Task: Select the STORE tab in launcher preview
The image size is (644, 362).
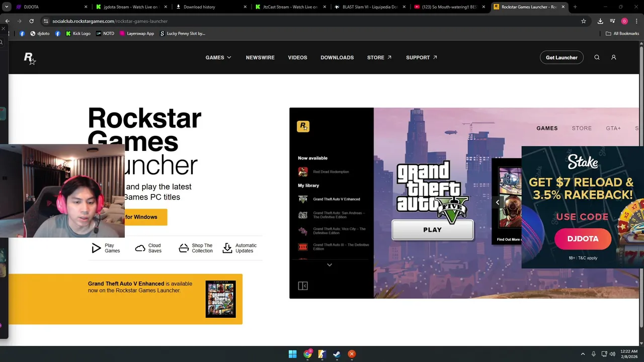Action: click(582, 128)
